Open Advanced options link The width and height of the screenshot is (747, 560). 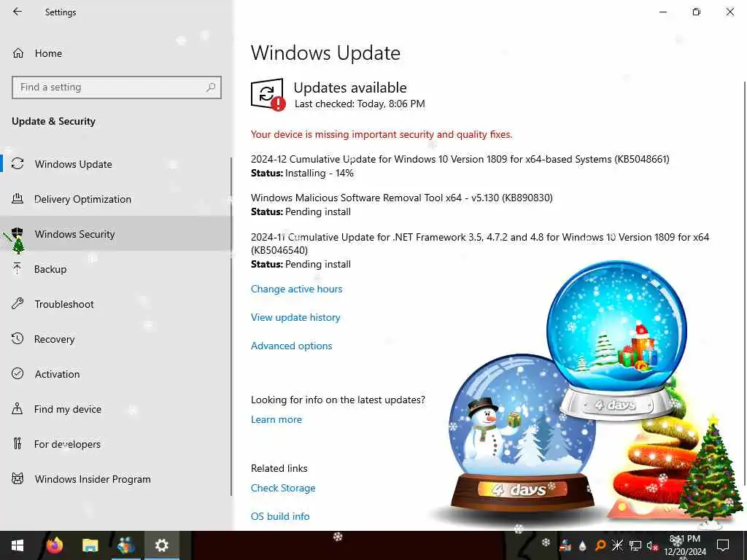[x=292, y=346]
